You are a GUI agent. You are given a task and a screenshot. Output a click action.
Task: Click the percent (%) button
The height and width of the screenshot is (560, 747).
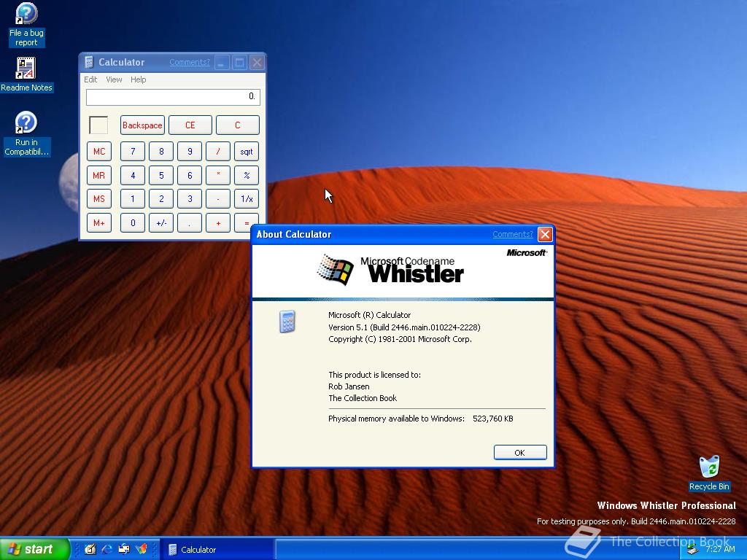(x=247, y=175)
